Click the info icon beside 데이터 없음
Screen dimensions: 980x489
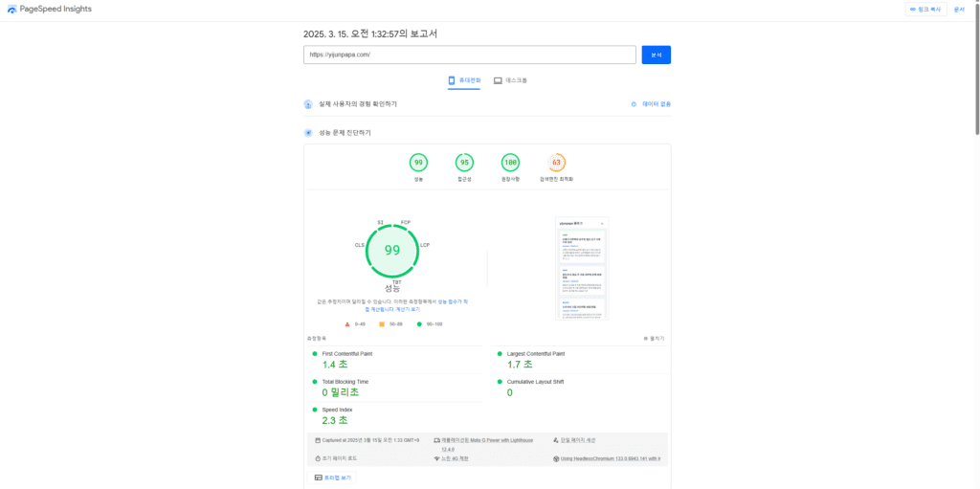pos(634,103)
